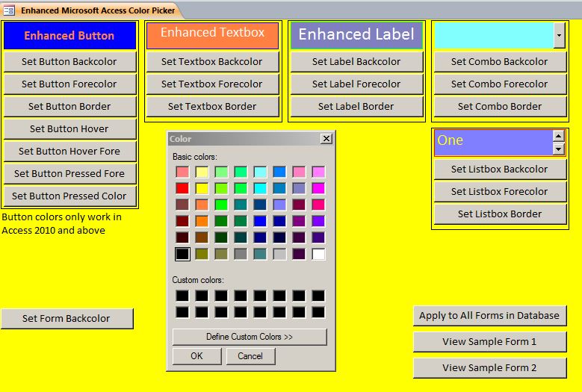
Task: Pick the light cyan swatch in top row
Action: point(260,172)
